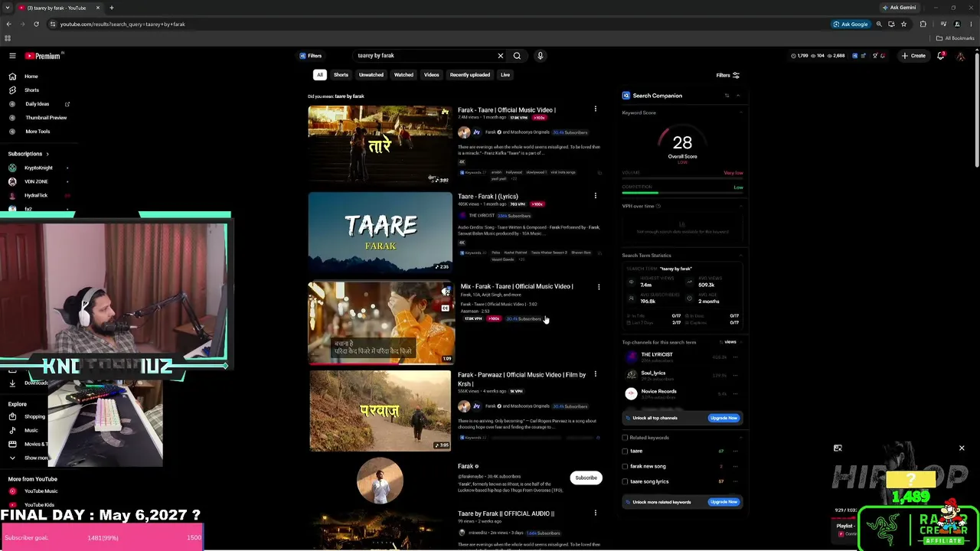Viewport: 980px width, 551px height.
Task: Start voice search with the microphone
Action: coord(540,56)
